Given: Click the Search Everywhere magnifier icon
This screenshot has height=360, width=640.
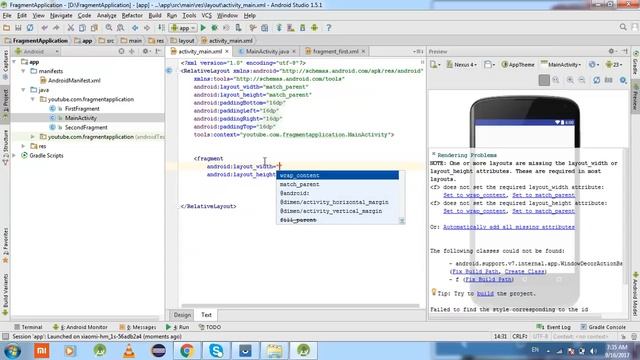Looking at the screenshot, I should click(x=623, y=27).
